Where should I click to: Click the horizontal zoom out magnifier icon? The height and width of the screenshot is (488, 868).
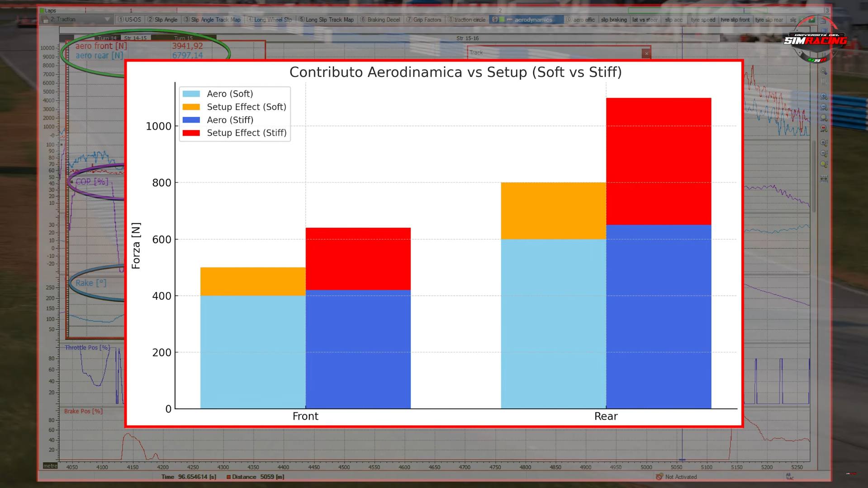824,108
